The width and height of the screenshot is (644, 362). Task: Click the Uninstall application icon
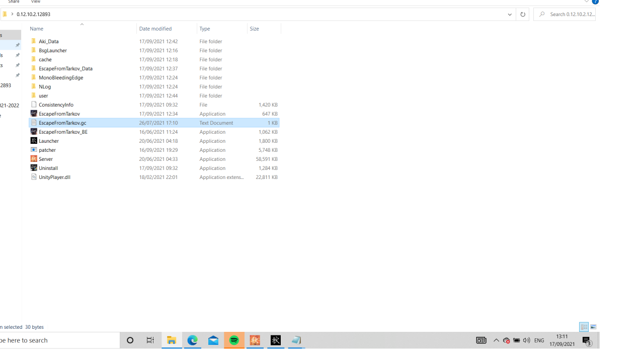tap(34, 168)
